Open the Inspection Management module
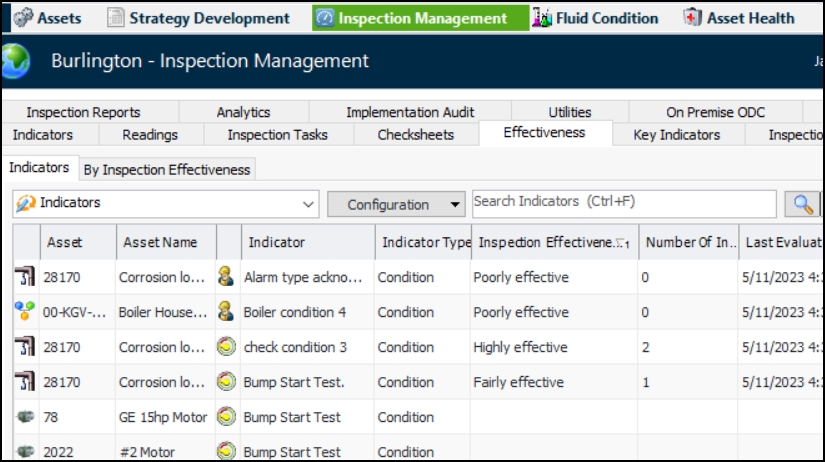Screen dimensions: 825x462 tap(421, 18)
